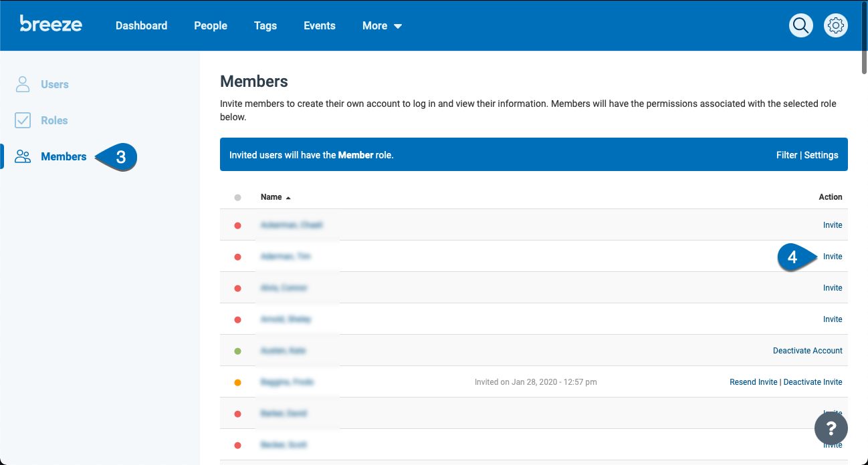
Task: Open the account settings gear icon
Action: (x=835, y=25)
